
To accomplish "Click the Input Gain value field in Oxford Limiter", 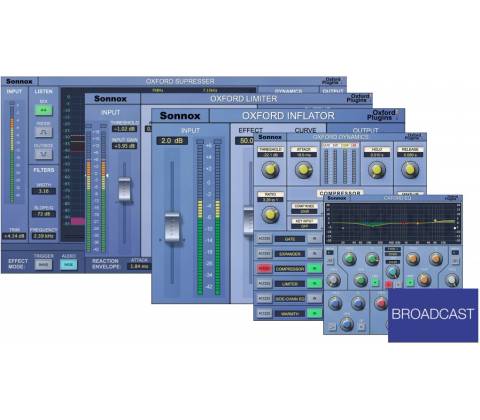I will (124, 146).
